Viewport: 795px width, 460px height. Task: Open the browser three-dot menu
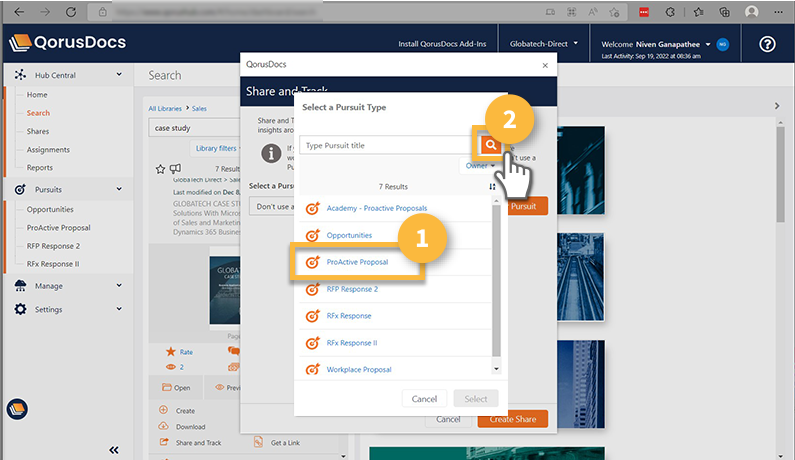coord(778,12)
